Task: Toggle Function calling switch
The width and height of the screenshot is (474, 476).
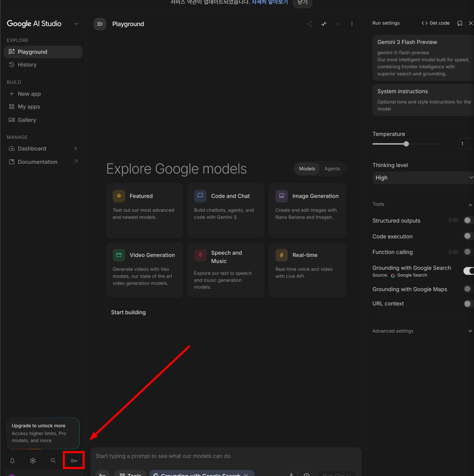Action: [468, 252]
